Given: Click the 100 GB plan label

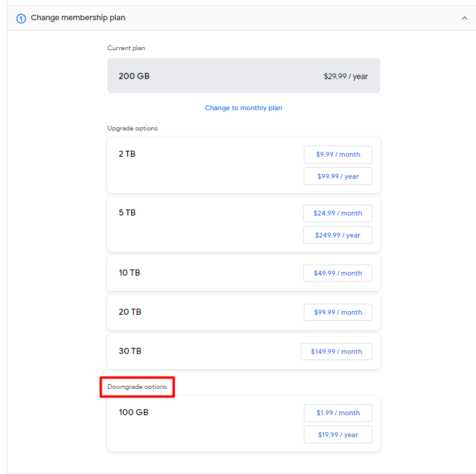Looking at the screenshot, I should [x=134, y=412].
